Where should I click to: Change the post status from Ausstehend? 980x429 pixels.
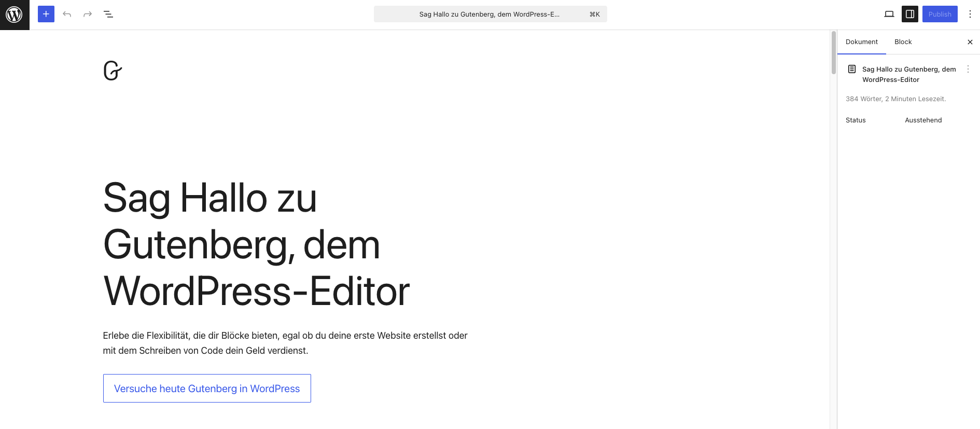click(x=923, y=120)
